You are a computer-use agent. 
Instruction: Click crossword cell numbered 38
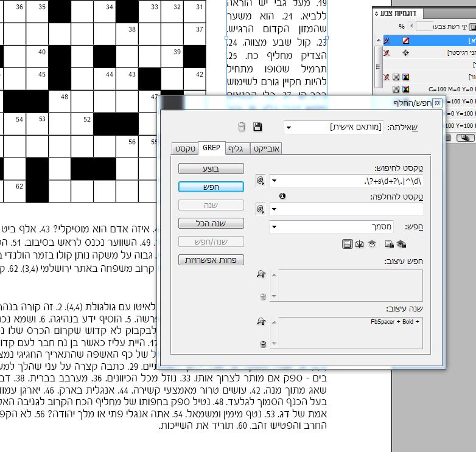click(127, 34)
